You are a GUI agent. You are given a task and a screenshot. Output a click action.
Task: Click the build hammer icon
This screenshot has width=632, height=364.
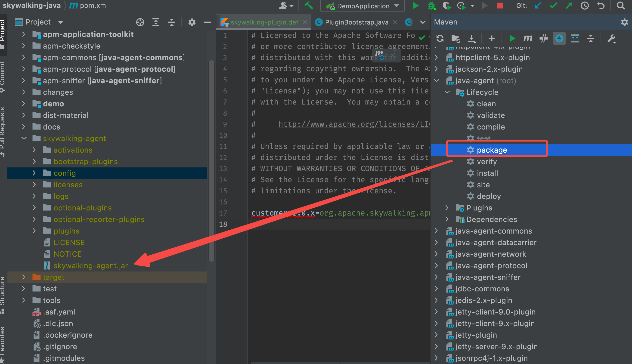click(309, 6)
